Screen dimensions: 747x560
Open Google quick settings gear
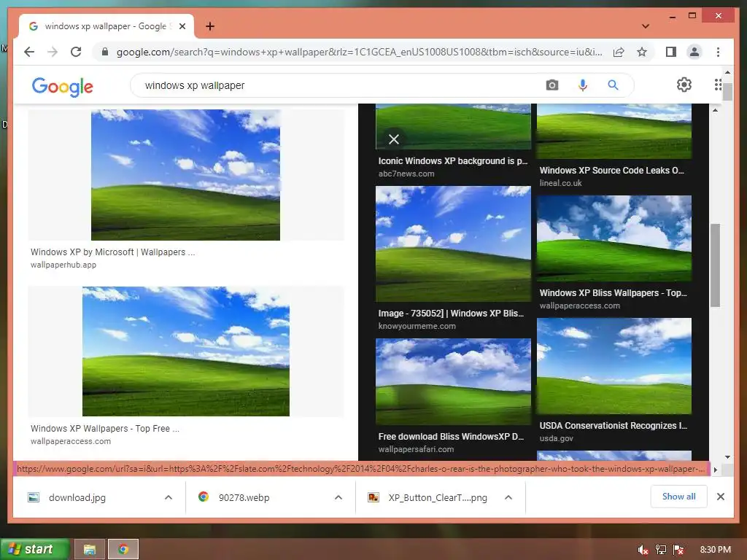coord(684,85)
